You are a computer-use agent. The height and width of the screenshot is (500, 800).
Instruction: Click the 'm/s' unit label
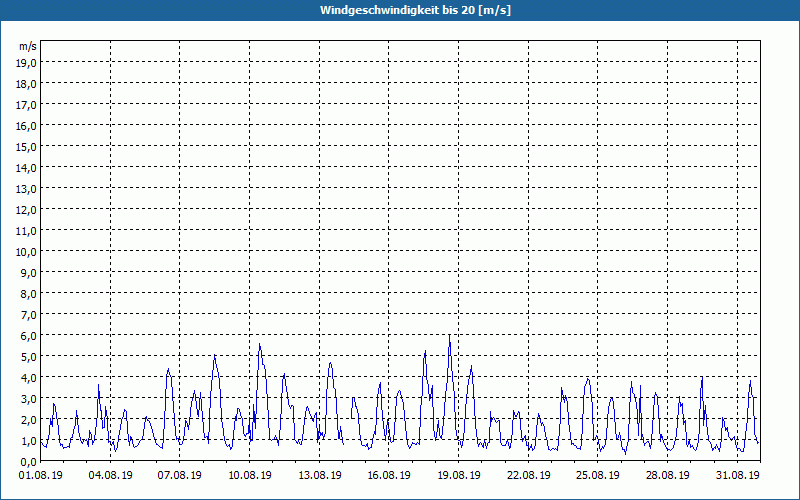tap(28, 46)
